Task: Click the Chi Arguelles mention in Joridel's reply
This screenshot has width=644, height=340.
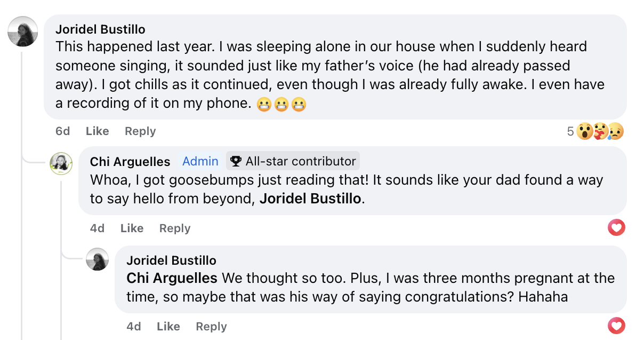Action: click(x=172, y=278)
